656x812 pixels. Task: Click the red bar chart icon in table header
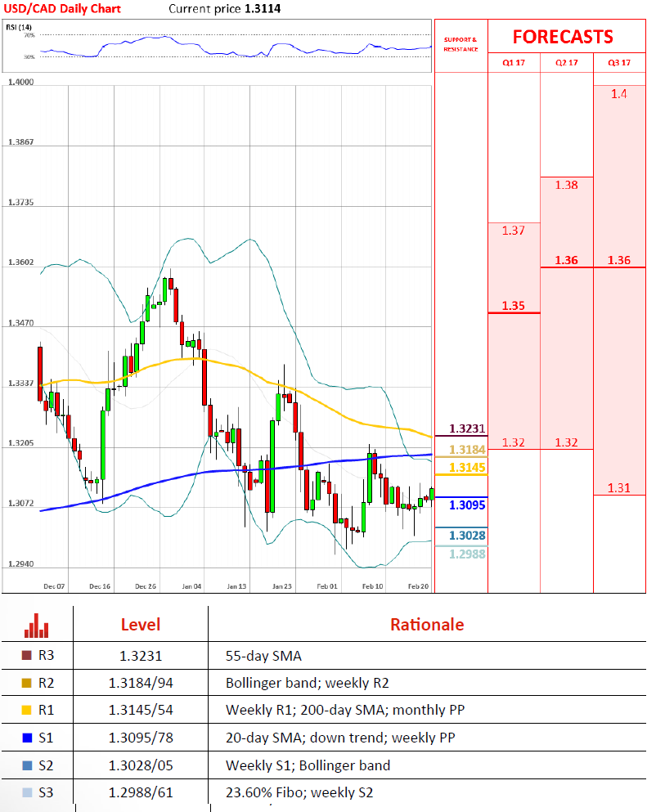[36, 625]
